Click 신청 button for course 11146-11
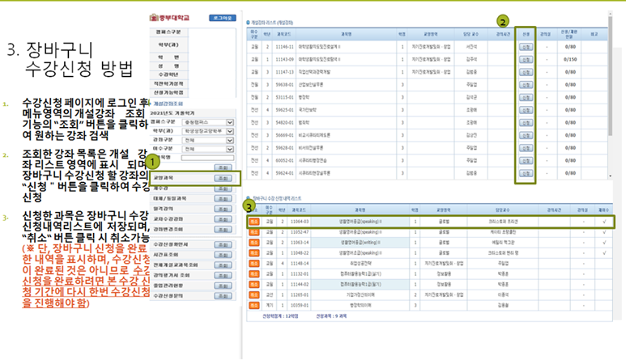 coord(526,48)
